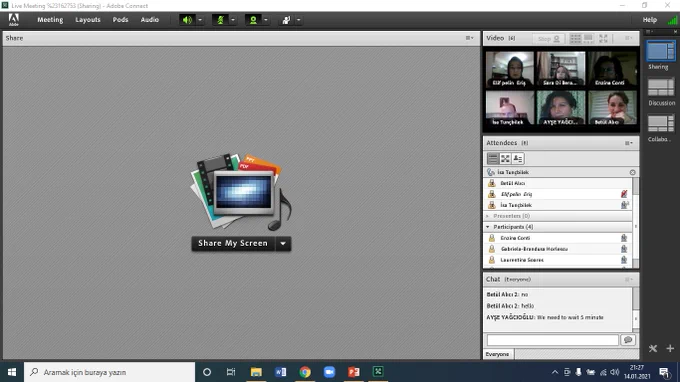Open the microphone options dropdown arrow
The height and width of the screenshot is (382, 680).
tap(233, 20)
